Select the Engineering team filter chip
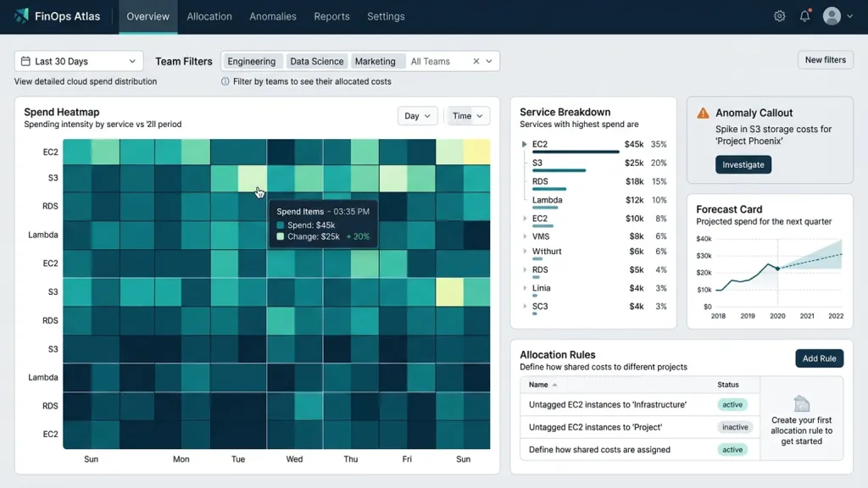Screen dimensions: 868x488 (251, 61)
